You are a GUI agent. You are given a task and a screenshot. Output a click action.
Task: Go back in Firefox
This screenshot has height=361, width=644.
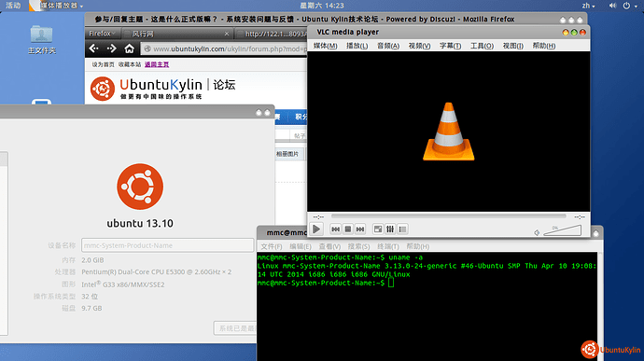coord(93,49)
